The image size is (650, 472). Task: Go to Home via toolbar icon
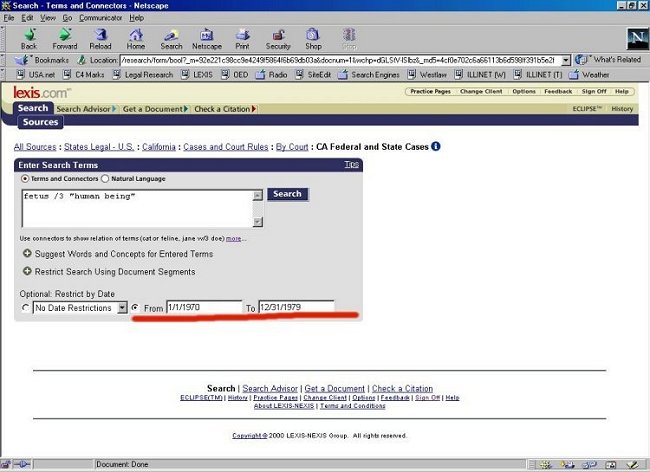pos(136,39)
